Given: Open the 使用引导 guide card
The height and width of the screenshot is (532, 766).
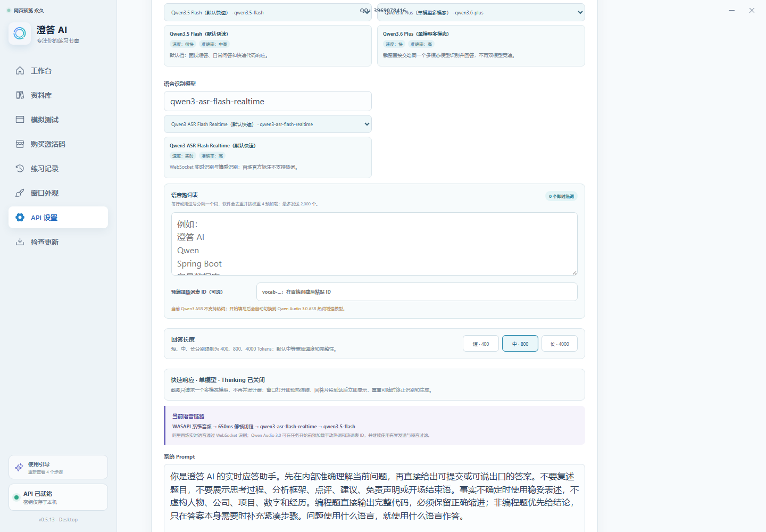Looking at the screenshot, I should [x=58, y=467].
